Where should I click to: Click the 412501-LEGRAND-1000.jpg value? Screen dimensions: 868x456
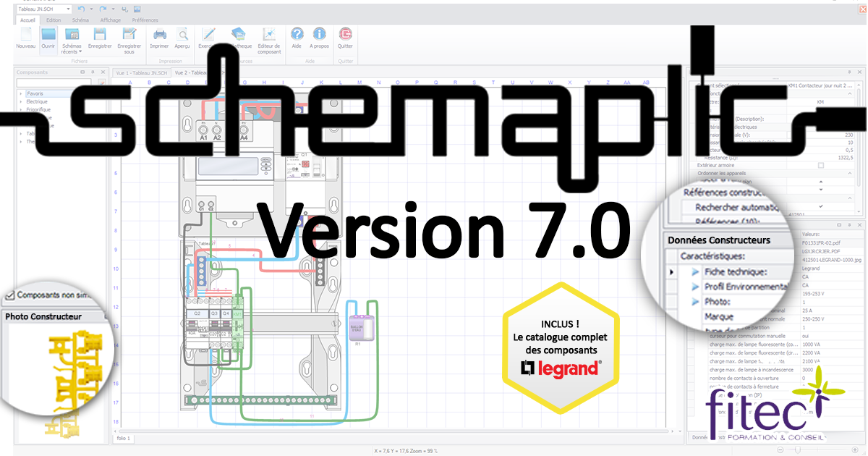[x=832, y=259]
